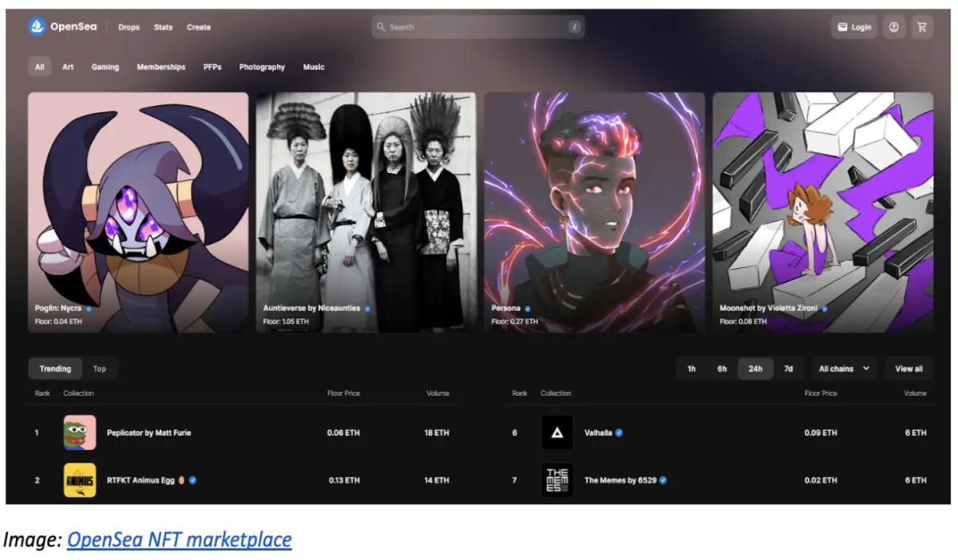958x560 pixels.
Task: Open the Persona featured card
Action: click(594, 212)
